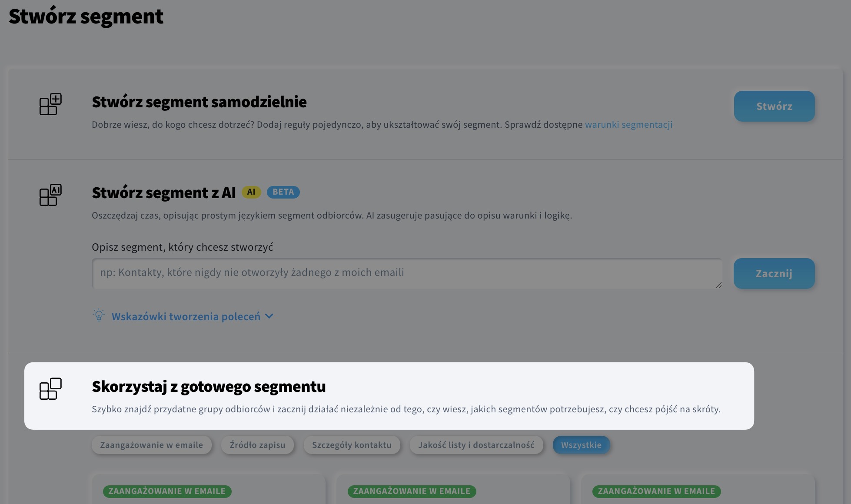Click the plus symbol on the segment icon
Image resolution: width=851 pixels, height=504 pixels.
(56, 99)
